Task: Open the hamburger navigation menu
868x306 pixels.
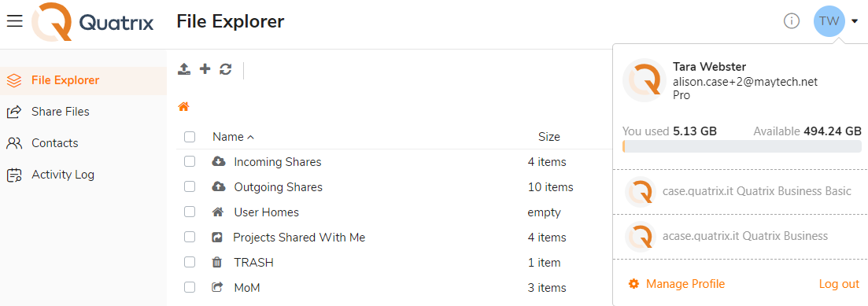Action: tap(14, 21)
